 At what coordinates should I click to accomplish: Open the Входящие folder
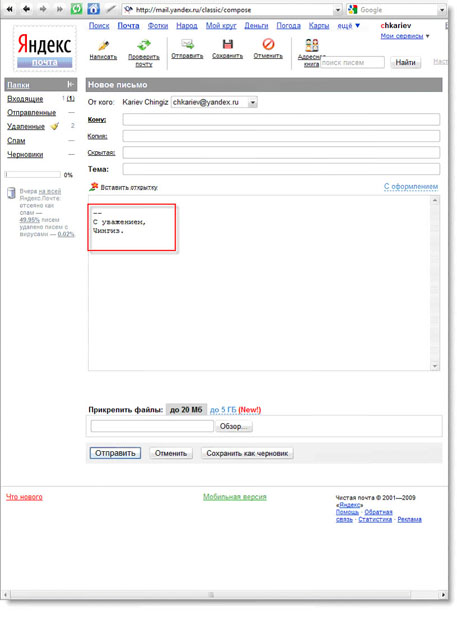coord(25,99)
